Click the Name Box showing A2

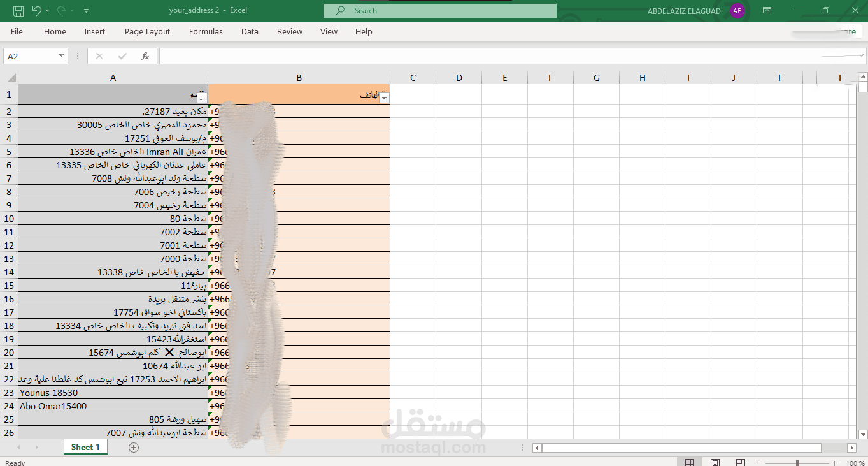pos(31,56)
